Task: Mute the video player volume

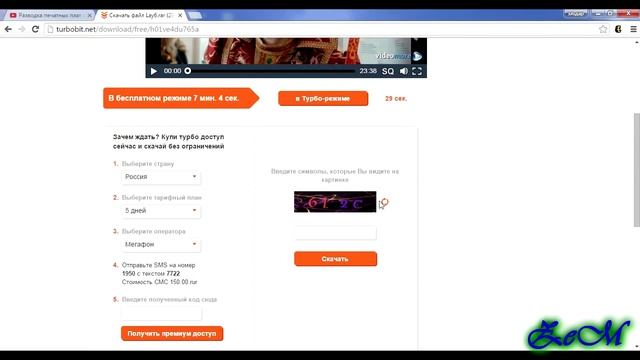Action: [x=404, y=71]
